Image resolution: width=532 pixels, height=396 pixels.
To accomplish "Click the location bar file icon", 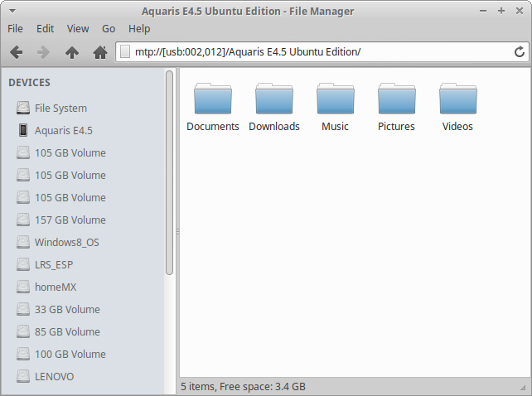I will [x=125, y=52].
